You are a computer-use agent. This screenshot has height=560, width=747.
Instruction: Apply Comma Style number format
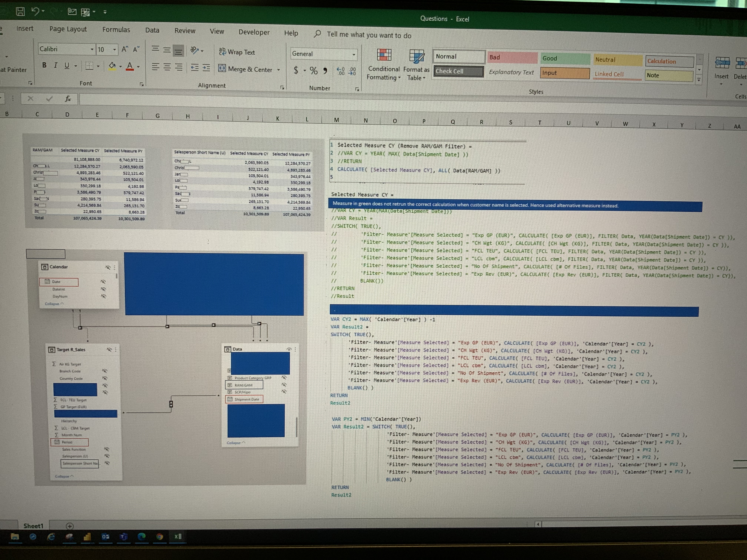click(x=325, y=71)
